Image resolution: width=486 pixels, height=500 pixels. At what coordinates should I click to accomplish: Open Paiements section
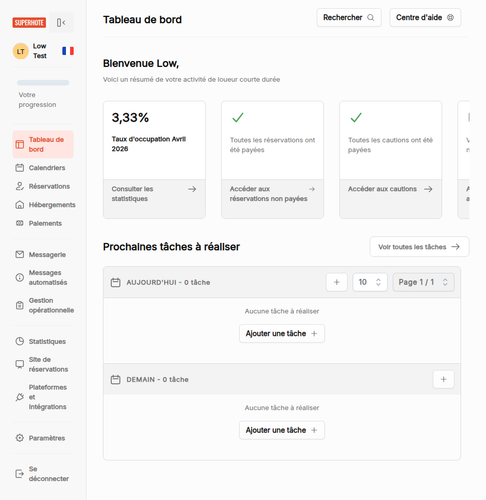coord(43,223)
